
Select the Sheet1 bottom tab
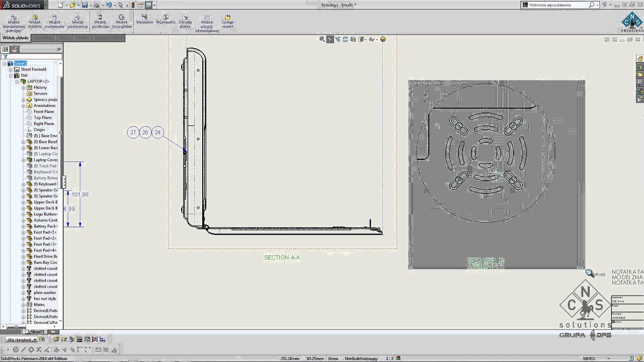(x=36, y=332)
